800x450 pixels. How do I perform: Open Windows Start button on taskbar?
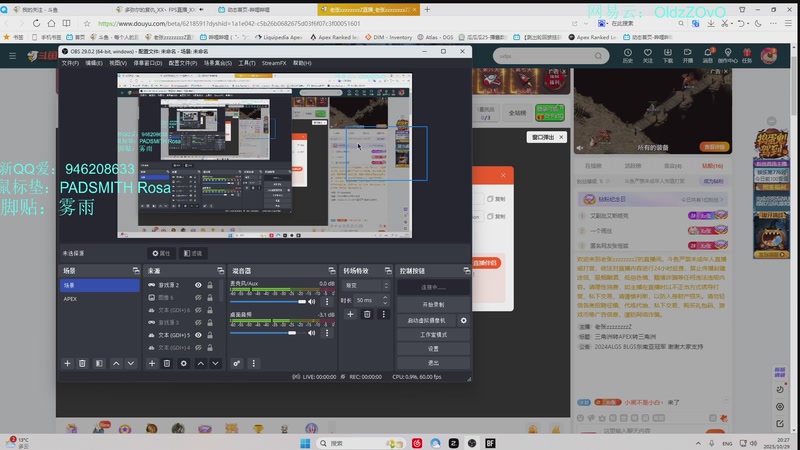[x=305, y=443]
